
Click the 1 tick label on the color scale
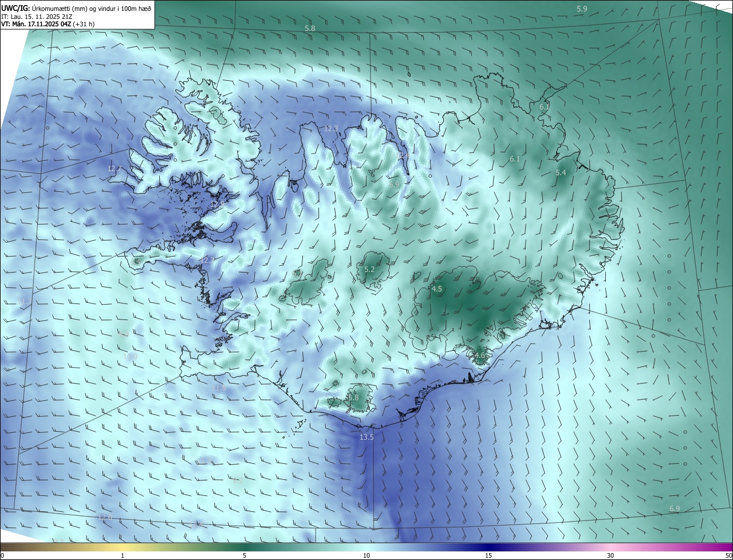(123, 555)
